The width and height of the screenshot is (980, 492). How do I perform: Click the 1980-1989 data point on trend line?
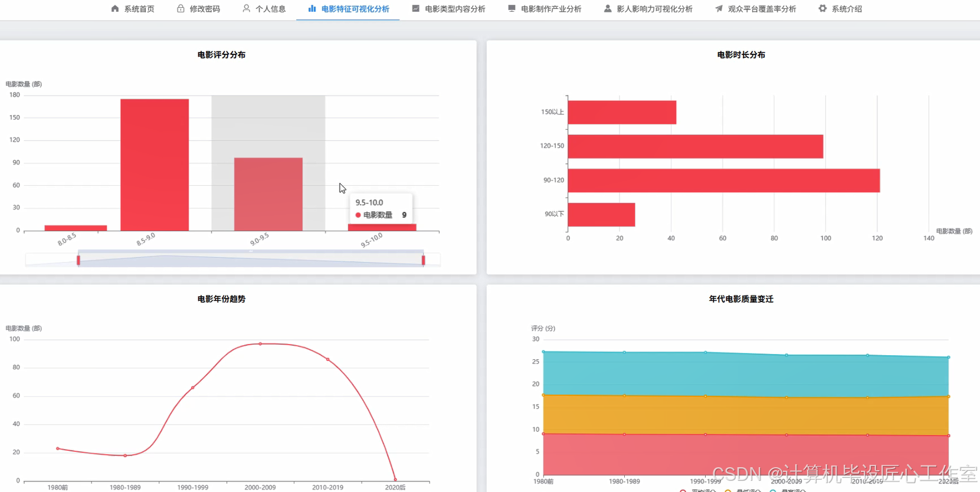[x=125, y=455]
